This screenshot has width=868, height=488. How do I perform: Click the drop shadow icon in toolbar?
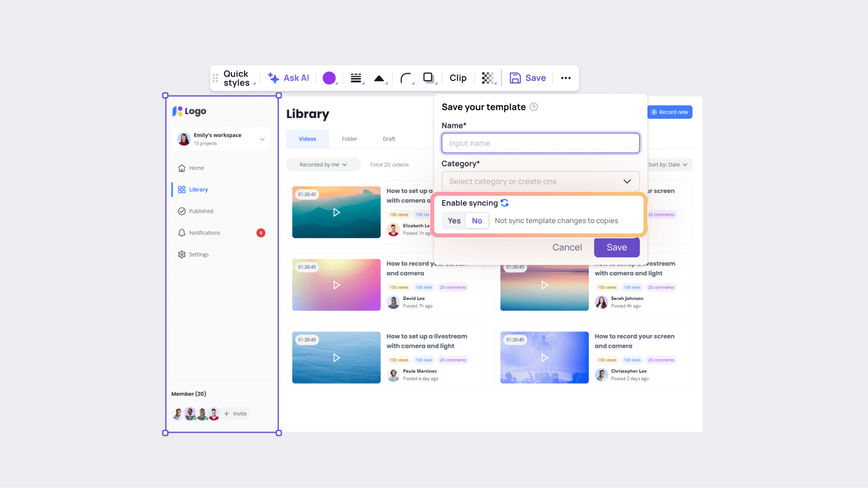click(x=428, y=78)
